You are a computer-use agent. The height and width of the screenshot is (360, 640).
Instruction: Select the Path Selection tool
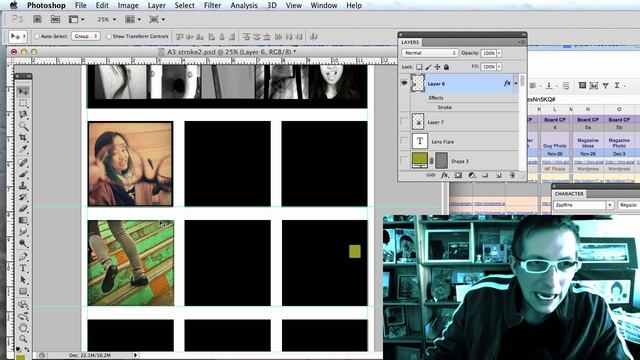(23, 280)
